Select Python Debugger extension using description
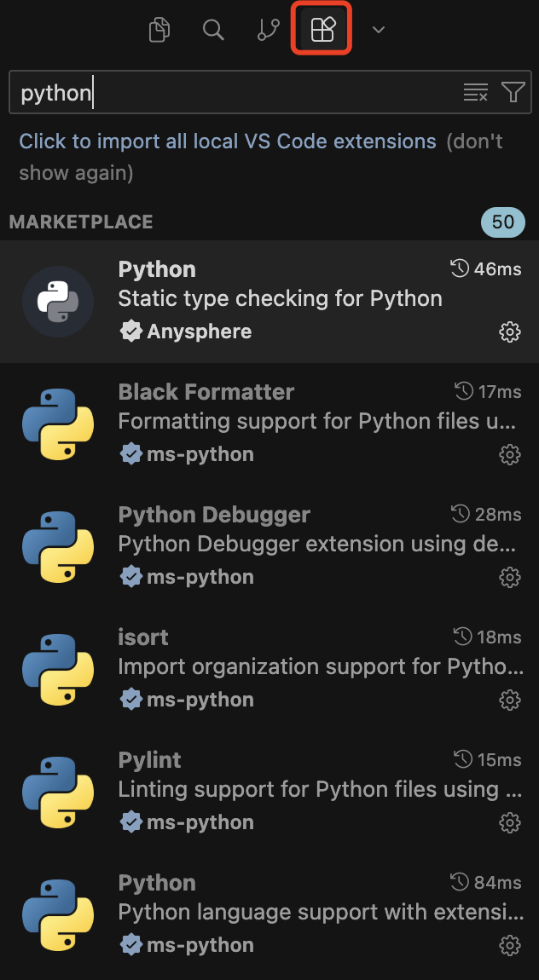Viewport: 539px width, 980px height. pyautogui.click(x=317, y=545)
